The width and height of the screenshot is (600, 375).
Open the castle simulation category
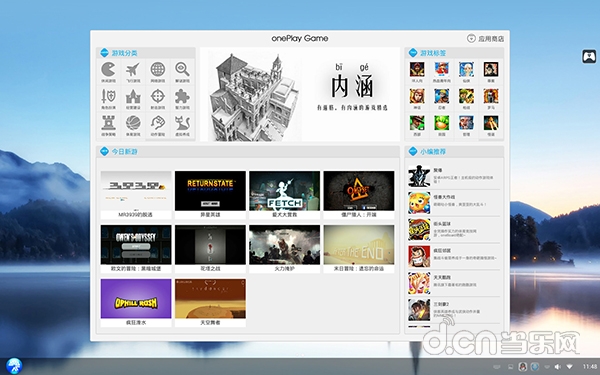click(133, 97)
